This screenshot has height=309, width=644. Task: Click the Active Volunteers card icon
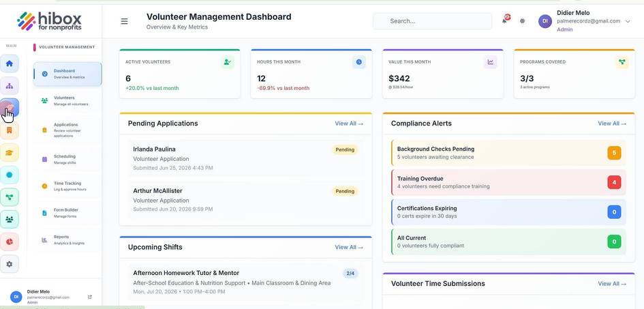tap(227, 62)
